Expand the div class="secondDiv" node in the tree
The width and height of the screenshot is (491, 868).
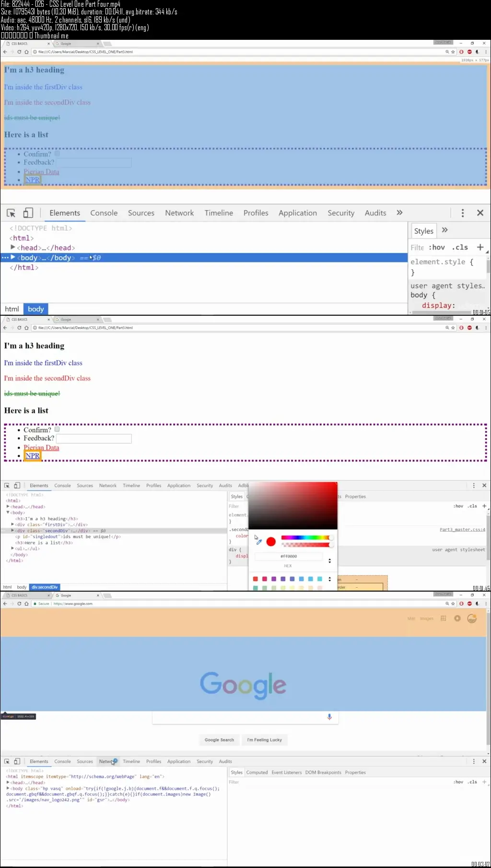12,531
